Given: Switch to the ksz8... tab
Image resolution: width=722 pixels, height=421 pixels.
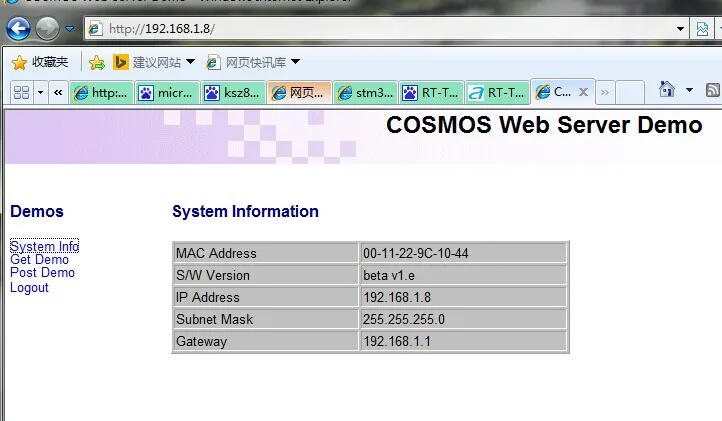Looking at the screenshot, I should pyautogui.click(x=233, y=93).
